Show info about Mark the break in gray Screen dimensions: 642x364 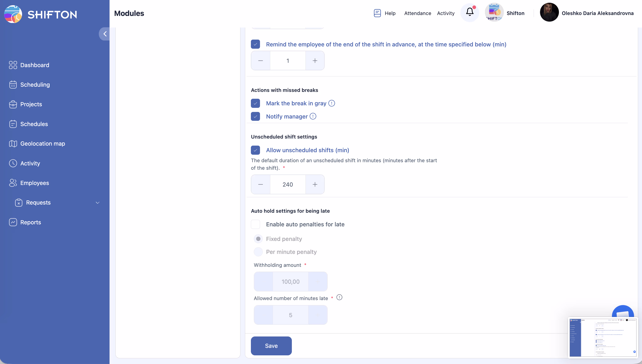332,103
